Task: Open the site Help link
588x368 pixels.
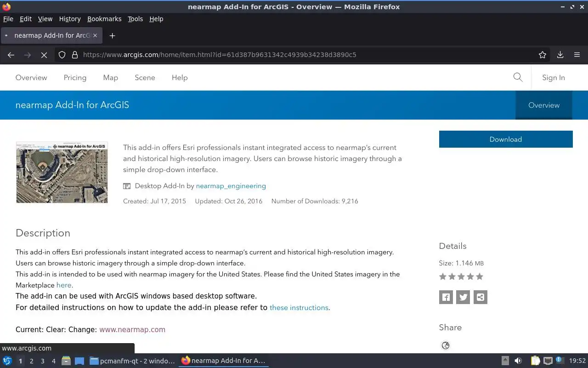Action: (180, 77)
